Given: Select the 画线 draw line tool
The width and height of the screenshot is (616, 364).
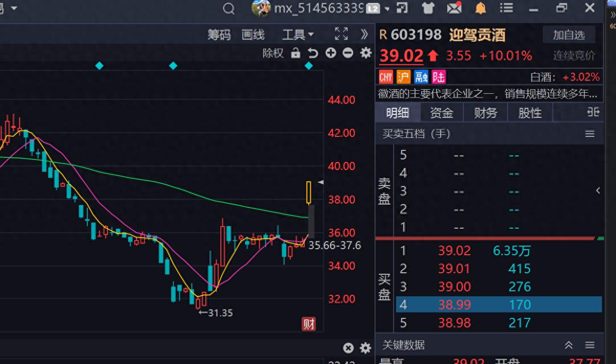Looking at the screenshot, I should point(253,35).
